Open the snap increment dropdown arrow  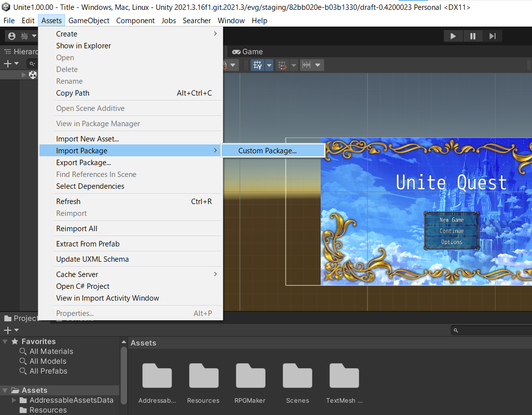click(318, 65)
